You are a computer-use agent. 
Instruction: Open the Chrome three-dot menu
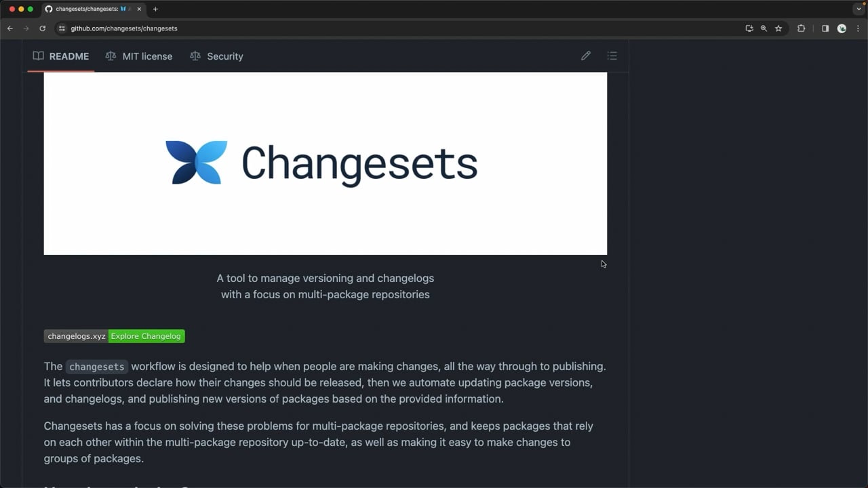[858, 28]
